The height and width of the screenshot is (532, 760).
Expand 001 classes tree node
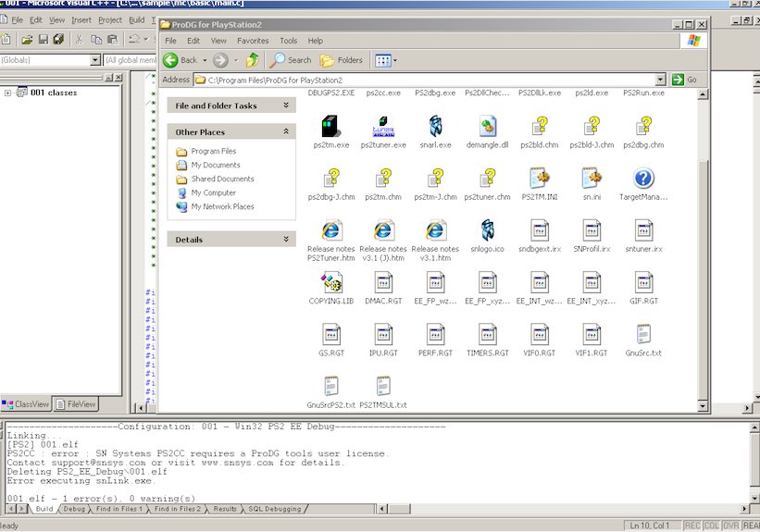pos(7,93)
